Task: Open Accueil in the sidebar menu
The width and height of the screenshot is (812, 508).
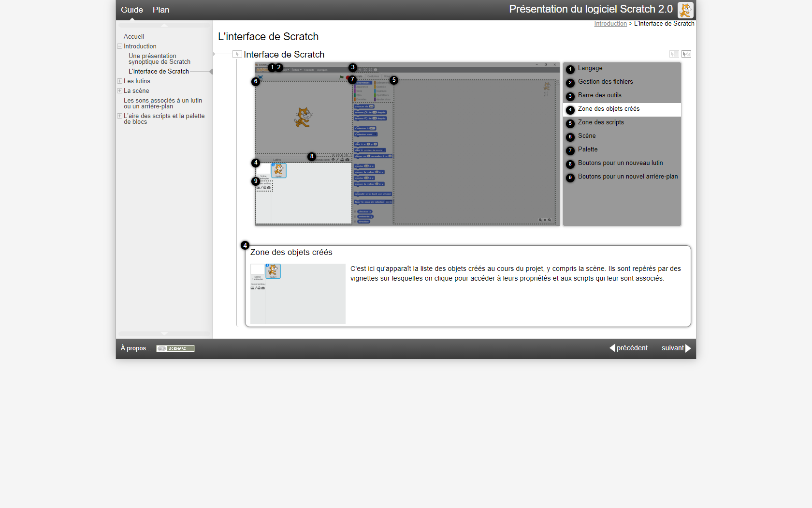Action: tap(134, 37)
